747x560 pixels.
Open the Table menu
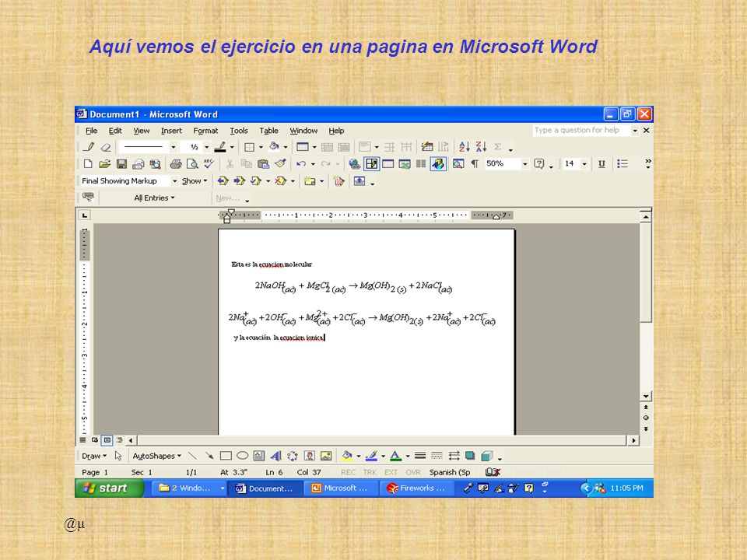click(268, 131)
